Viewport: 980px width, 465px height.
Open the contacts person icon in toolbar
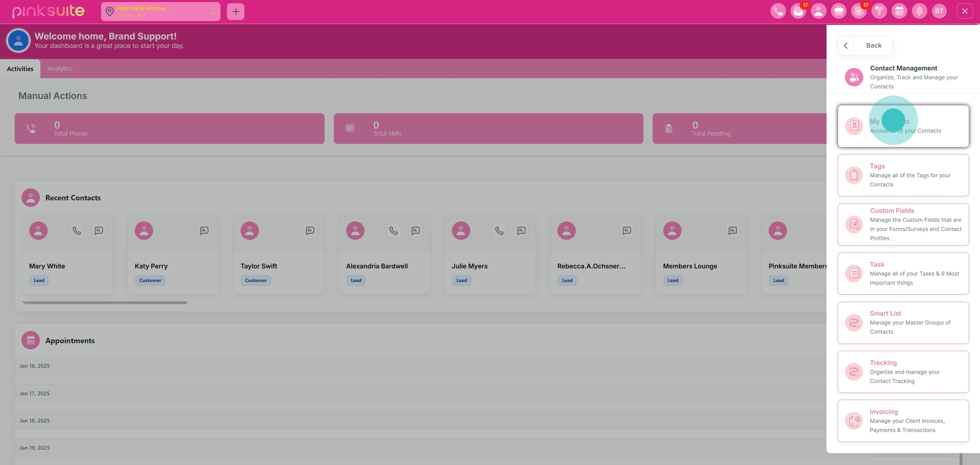click(x=819, y=11)
